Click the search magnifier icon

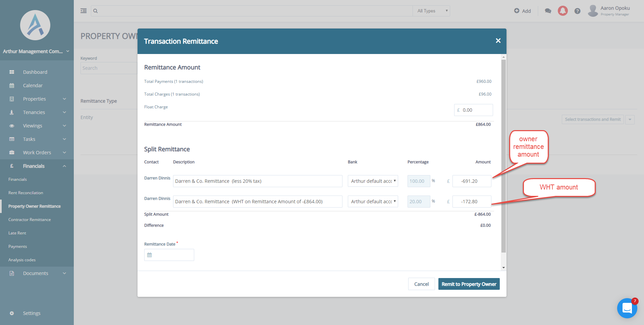coord(96,11)
